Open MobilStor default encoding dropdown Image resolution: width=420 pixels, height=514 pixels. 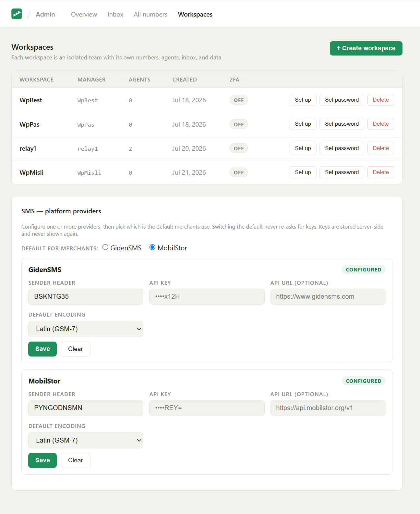tap(86, 440)
